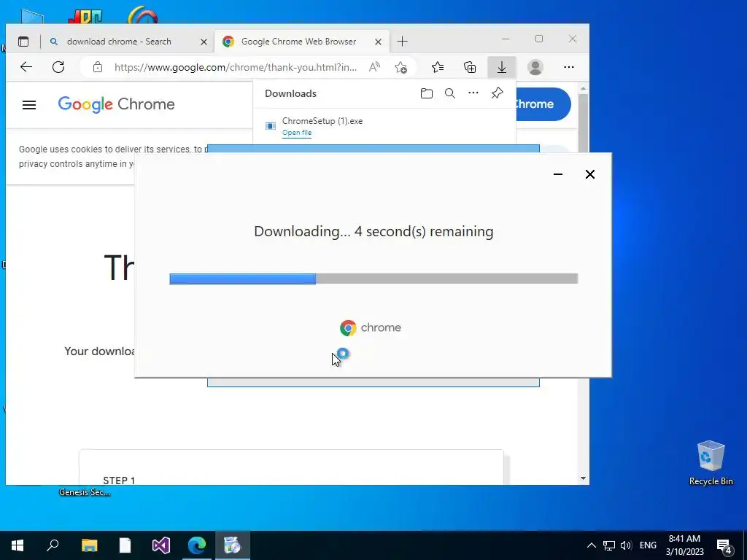Add this page to favorites
The image size is (747, 560).
[x=400, y=67]
